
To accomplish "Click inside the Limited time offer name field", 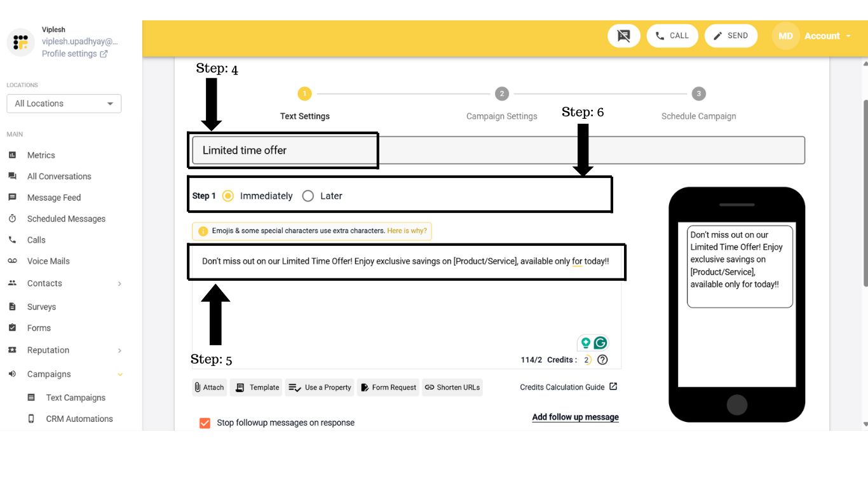I will point(283,150).
